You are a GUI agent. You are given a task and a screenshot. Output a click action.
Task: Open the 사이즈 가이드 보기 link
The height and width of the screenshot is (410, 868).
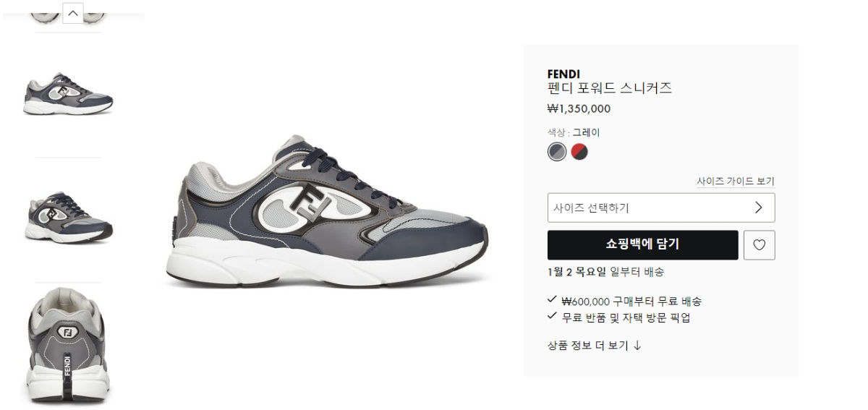pyautogui.click(x=736, y=181)
